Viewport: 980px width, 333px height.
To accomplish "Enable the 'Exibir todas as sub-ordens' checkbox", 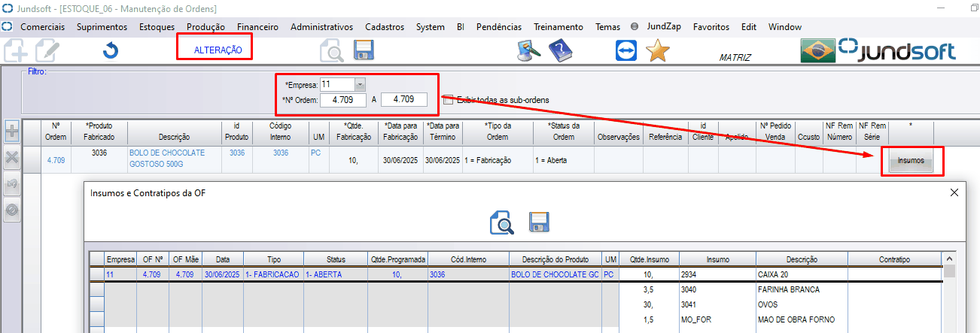I will (x=448, y=99).
